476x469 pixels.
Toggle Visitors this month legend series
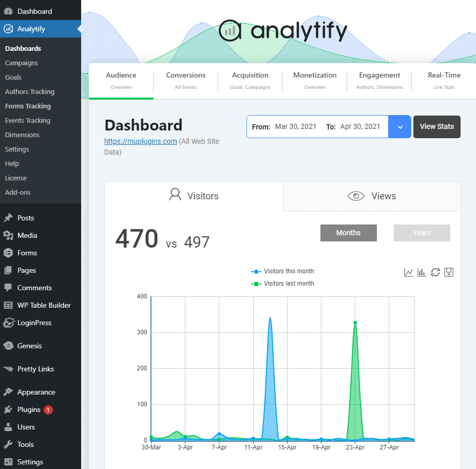tap(282, 271)
